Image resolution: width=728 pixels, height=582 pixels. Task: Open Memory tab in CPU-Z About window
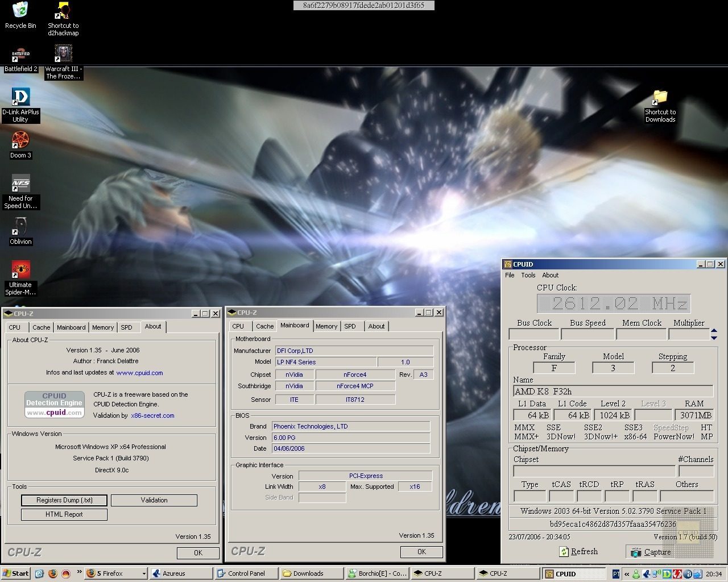[103, 327]
